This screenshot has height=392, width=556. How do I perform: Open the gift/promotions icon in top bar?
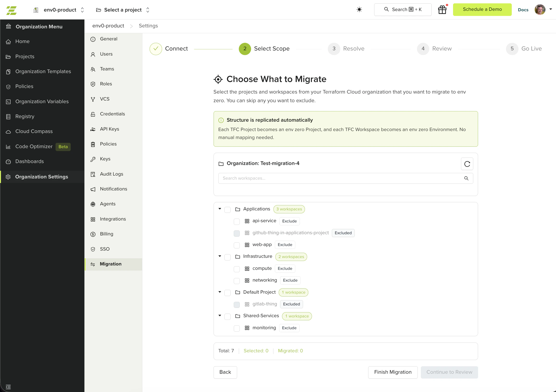442,9
